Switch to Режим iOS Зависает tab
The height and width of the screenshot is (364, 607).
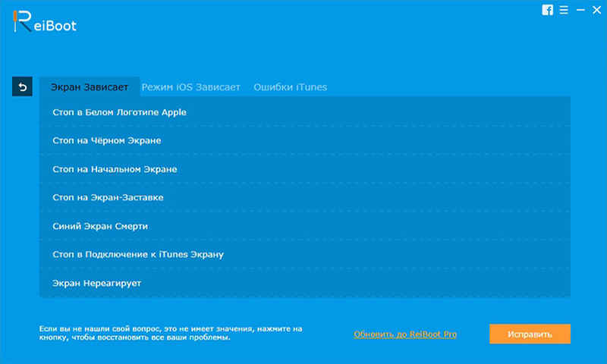tap(191, 87)
